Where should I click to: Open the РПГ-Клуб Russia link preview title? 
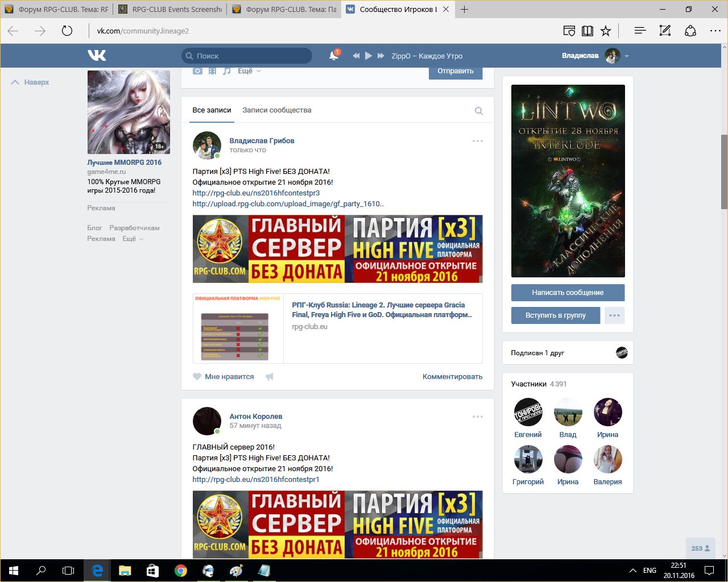pos(382,310)
